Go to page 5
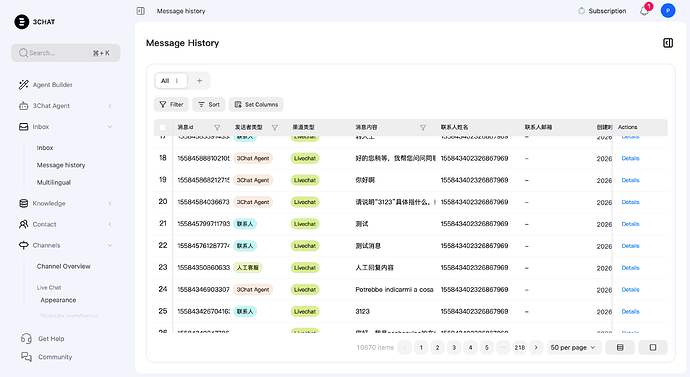 point(487,348)
